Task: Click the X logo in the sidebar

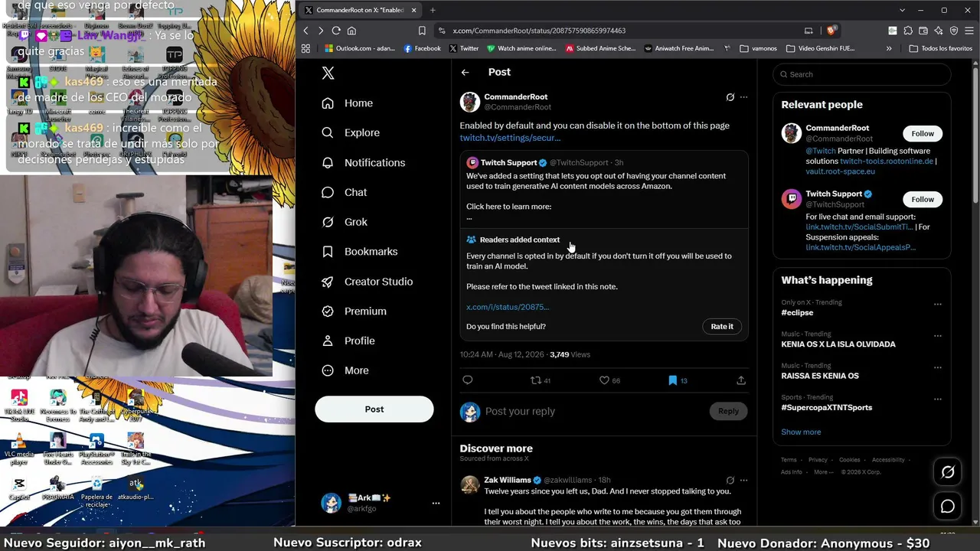Action: point(328,73)
